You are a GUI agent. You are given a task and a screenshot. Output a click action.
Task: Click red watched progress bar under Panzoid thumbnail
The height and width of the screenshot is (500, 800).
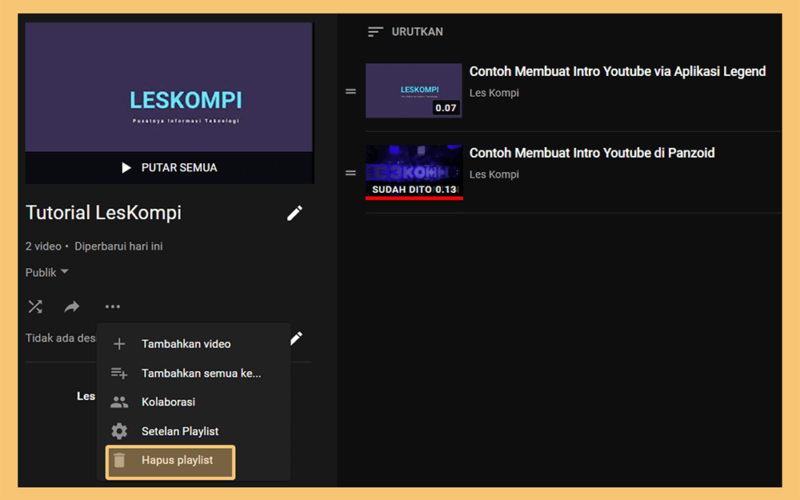414,198
